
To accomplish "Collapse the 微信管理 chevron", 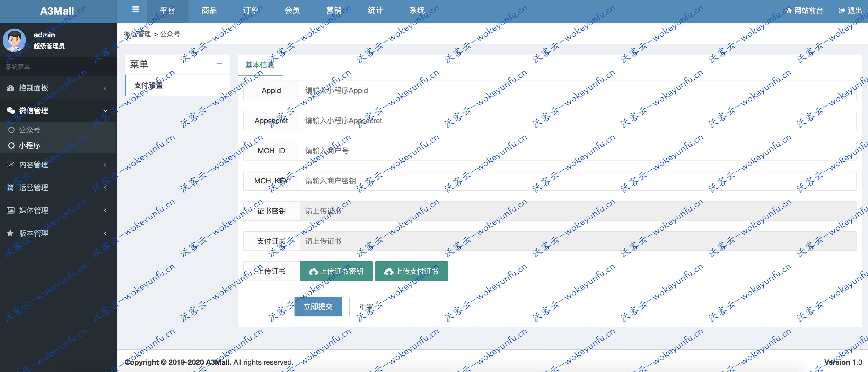I will click(105, 110).
